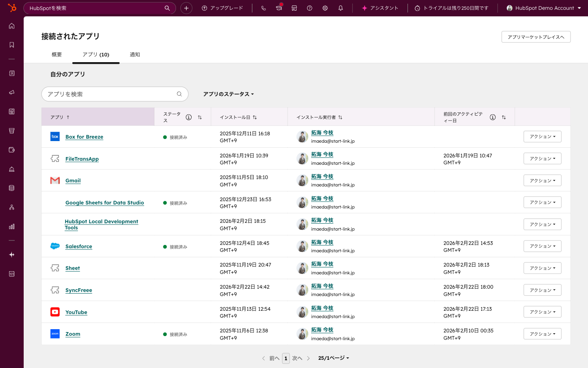Screen dimensions: 588x368
Task: Open the help question mark icon
Action: (310, 8)
